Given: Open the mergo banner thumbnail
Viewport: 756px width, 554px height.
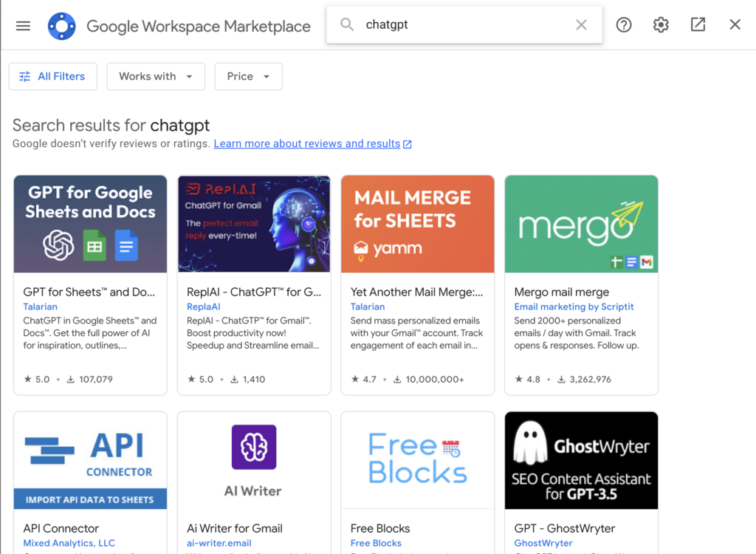Looking at the screenshot, I should (x=582, y=224).
